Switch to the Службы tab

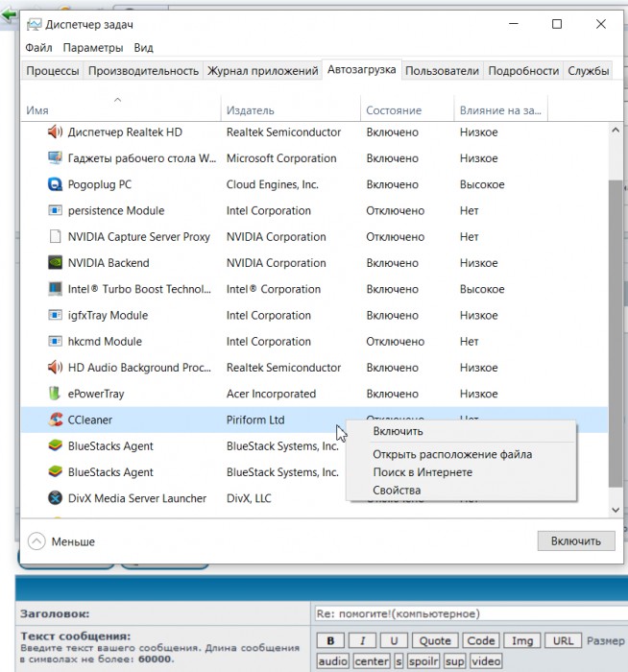(588, 71)
